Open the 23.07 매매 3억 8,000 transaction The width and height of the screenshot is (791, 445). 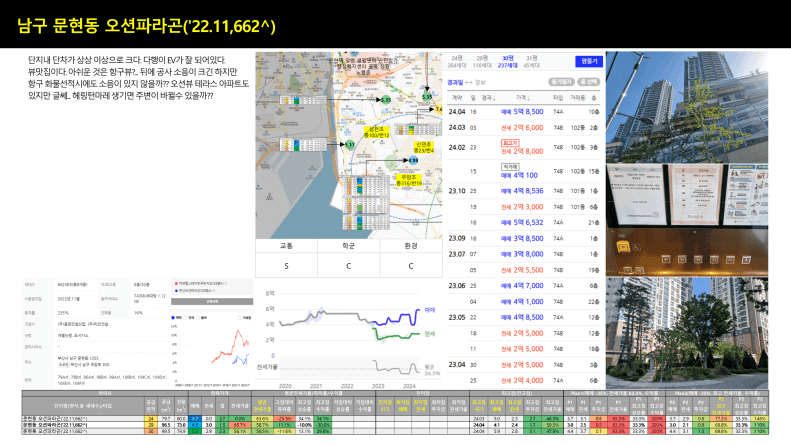(523, 254)
